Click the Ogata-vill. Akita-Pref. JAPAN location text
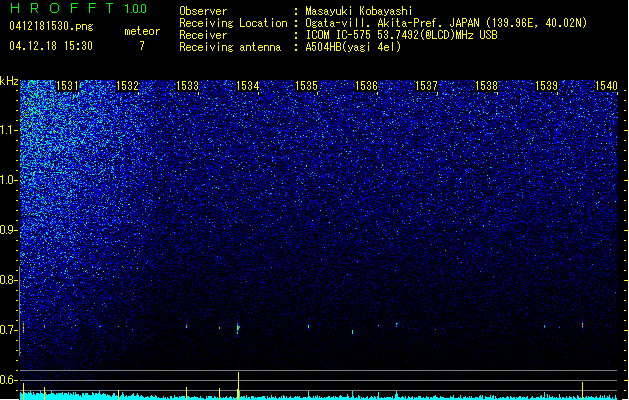 click(x=393, y=23)
